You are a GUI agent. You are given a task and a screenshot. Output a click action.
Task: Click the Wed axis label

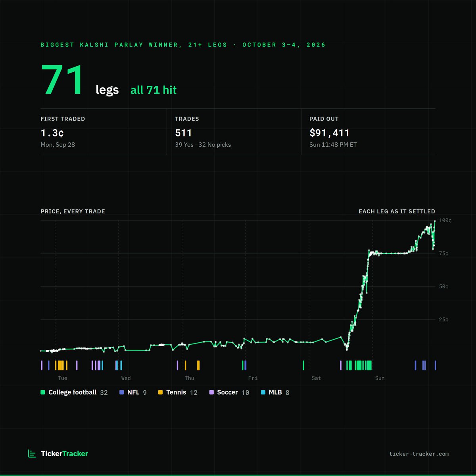pos(126,378)
